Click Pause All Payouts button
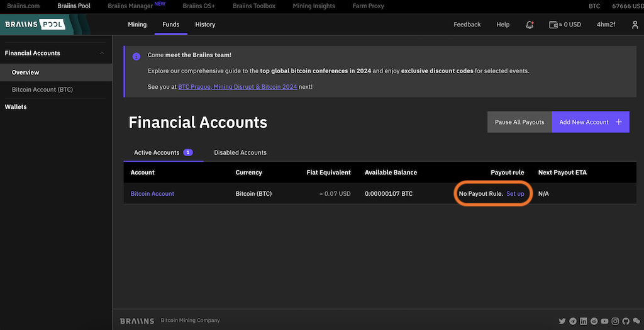The height and width of the screenshot is (330, 644). click(519, 122)
